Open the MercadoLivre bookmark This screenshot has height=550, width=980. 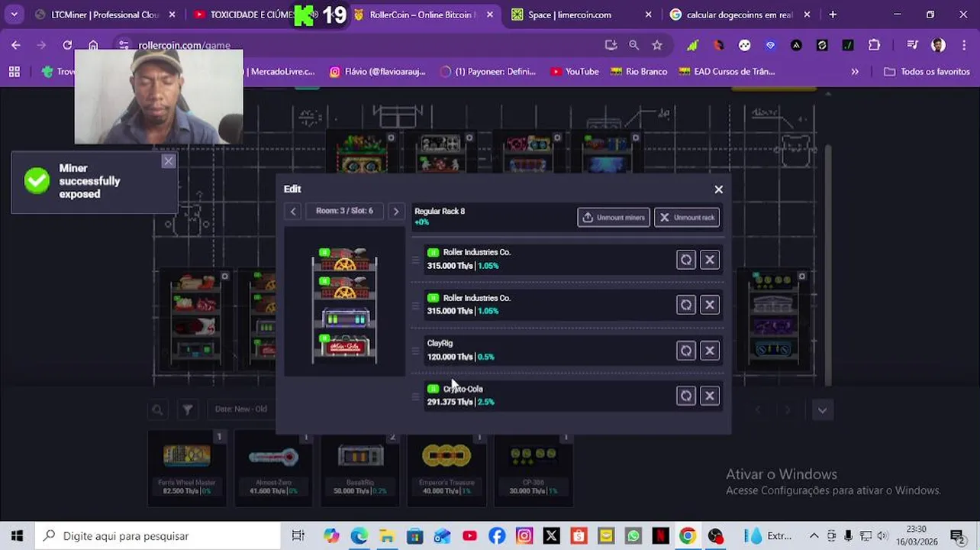(x=279, y=72)
